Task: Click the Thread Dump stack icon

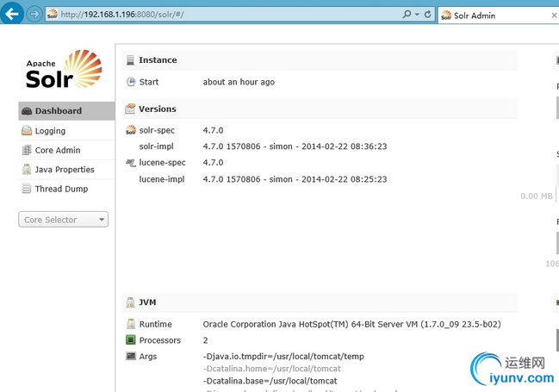Action: tap(27, 189)
